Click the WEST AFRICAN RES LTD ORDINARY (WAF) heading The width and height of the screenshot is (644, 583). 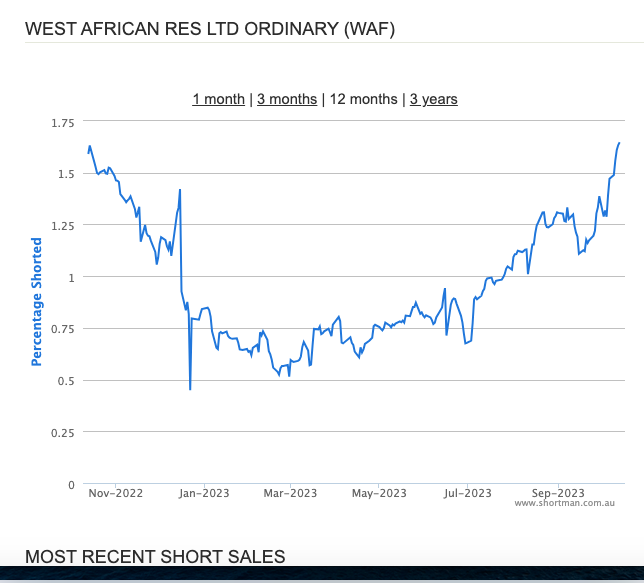pyautogui.click(x=210, y=29)
